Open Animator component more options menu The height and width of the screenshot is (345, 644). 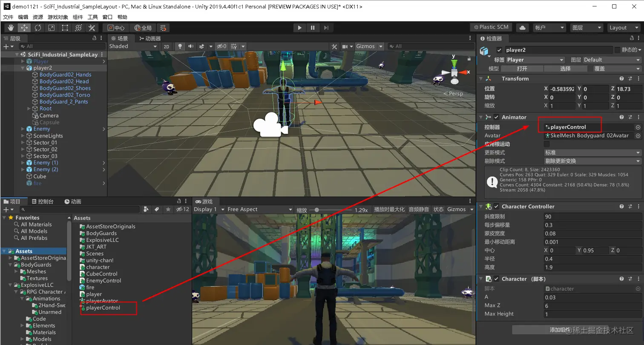pos(638,117)
